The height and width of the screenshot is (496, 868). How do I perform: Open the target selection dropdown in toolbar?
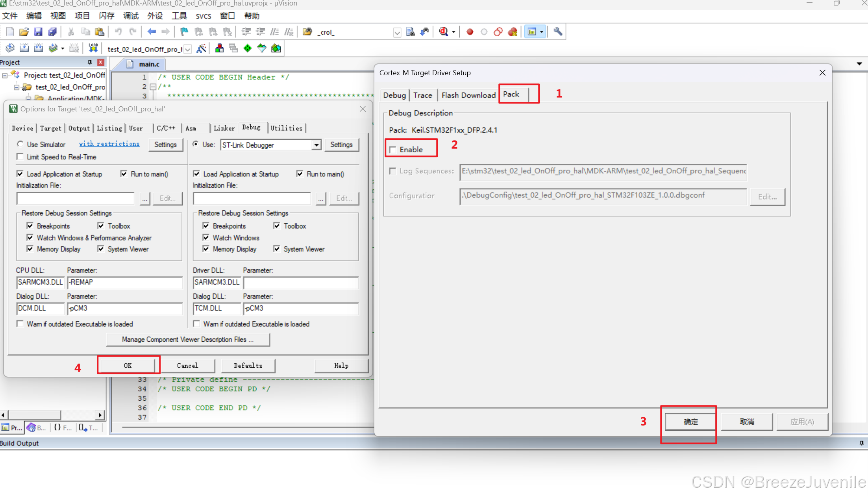coord(188,49)
